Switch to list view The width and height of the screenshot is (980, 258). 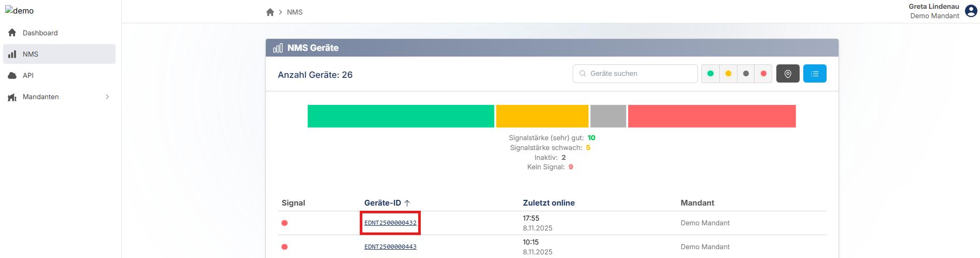pyautogui.click(x=814, y=74)
